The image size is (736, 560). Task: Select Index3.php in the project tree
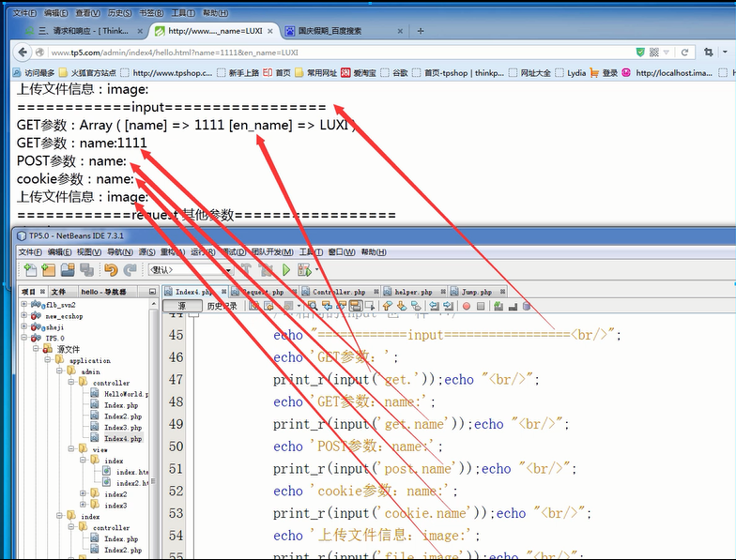point(122,428)
